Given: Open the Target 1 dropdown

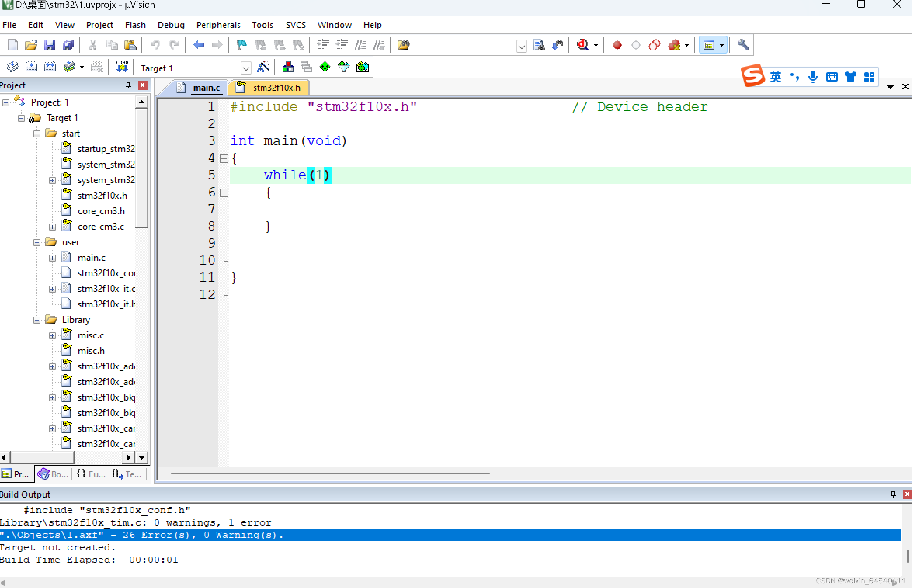Looking at the screenshot, I should pyautogui.click(x=246, y=68).
